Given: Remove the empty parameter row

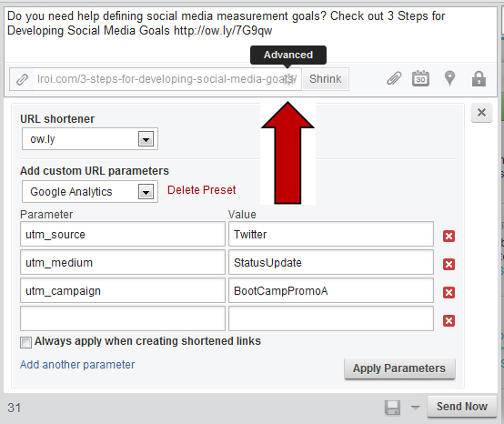Looking at the screenshot, I should coord(449,320).
